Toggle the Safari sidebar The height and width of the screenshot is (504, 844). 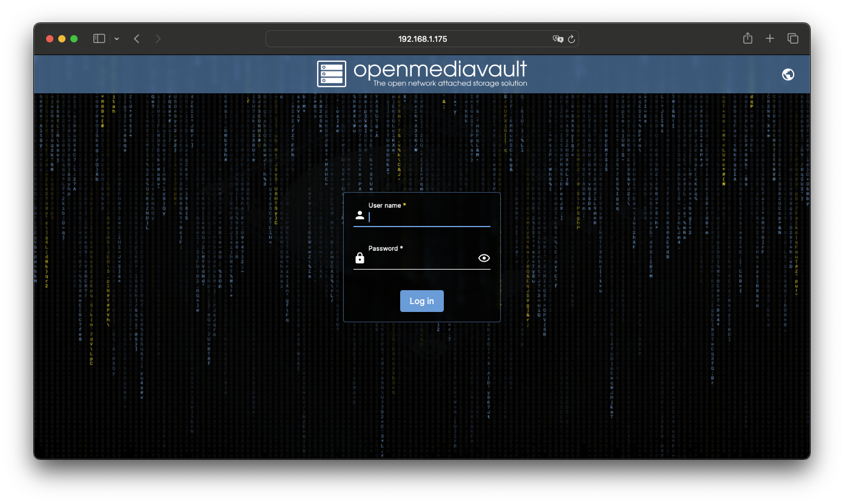(99, 39)
